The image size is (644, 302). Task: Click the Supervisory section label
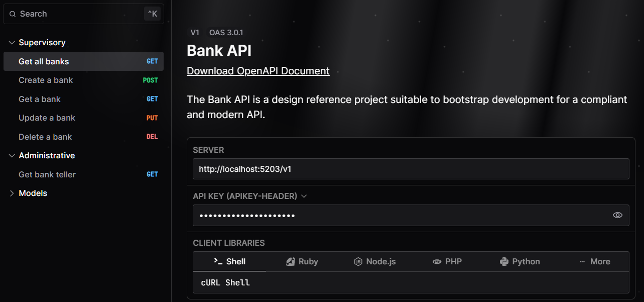[42, 43]
